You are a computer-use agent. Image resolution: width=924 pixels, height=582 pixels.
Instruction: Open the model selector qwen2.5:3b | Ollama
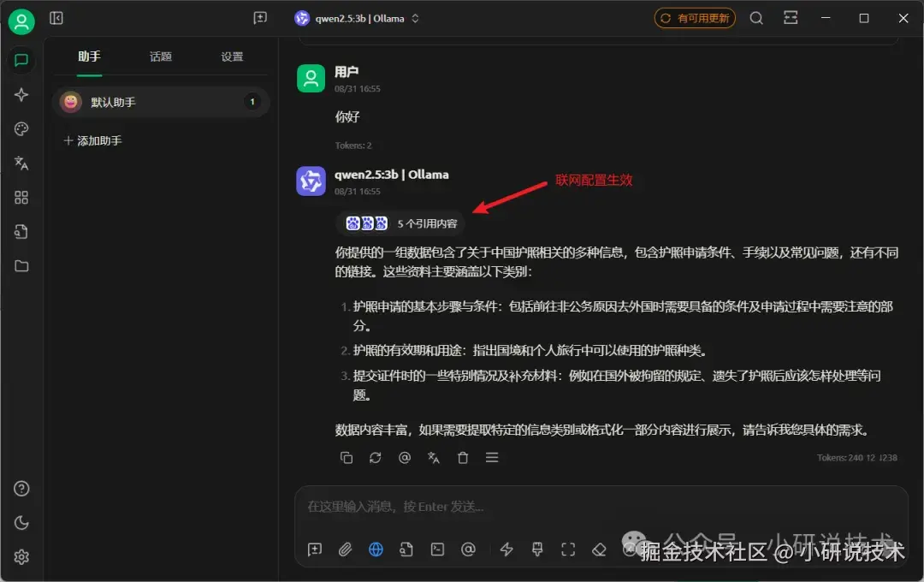coord(357,18)
